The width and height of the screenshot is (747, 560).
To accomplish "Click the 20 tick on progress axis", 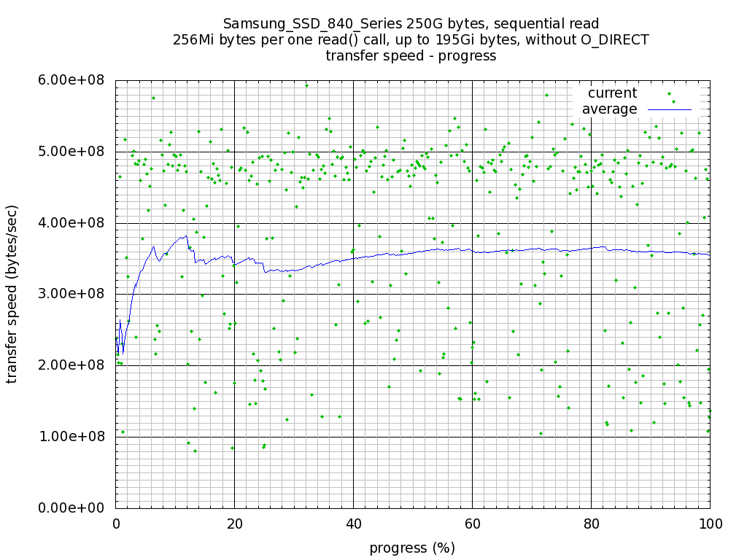I will click(x=234, y=524).
